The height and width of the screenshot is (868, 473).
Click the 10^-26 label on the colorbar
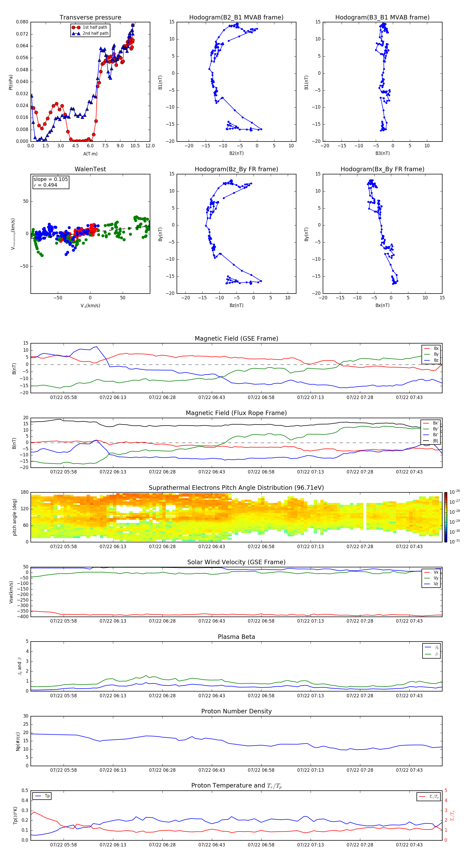(x=455, y=492)
